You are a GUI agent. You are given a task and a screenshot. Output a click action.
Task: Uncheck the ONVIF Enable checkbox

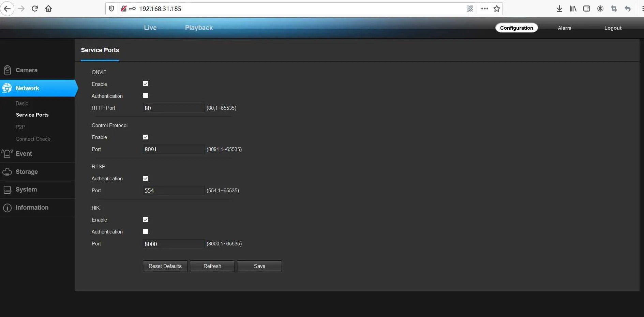[x=146, y=84]
